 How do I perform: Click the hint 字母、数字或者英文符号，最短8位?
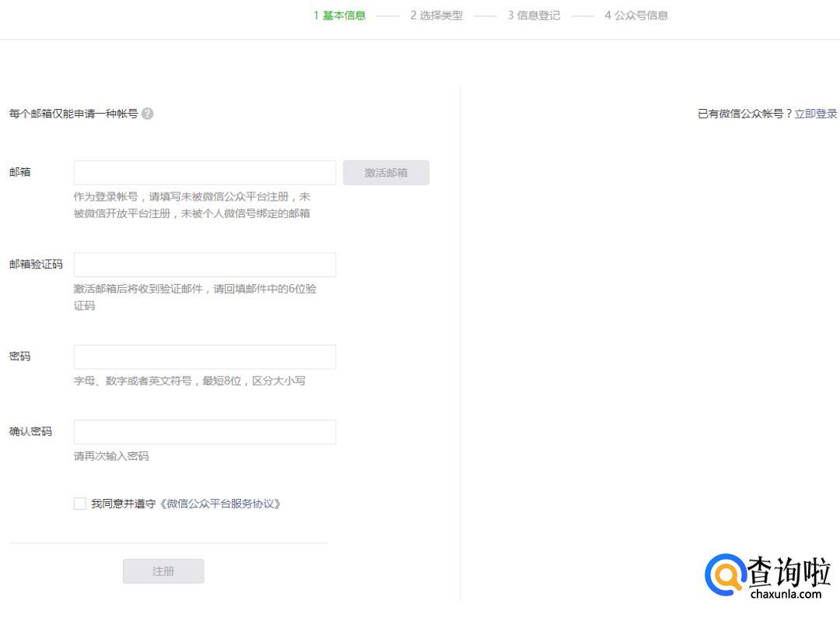[157, 381]
